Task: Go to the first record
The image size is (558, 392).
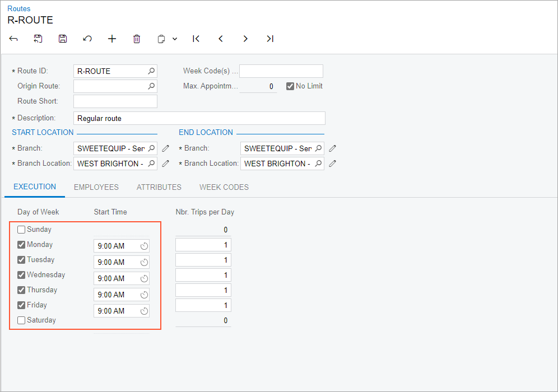Action: (196, 39)
